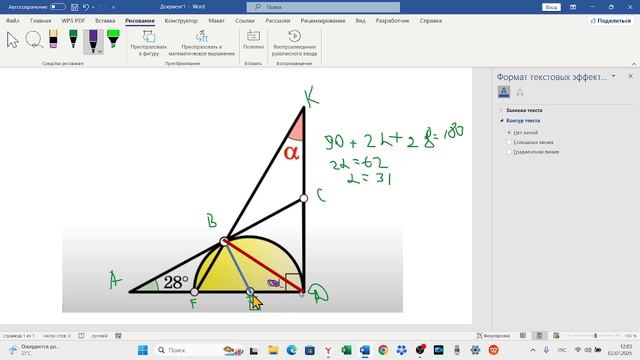The width and height of the screenshot is (640, 360).
Task: Open the Разработчик tab
Action: (x=392, y=20)
